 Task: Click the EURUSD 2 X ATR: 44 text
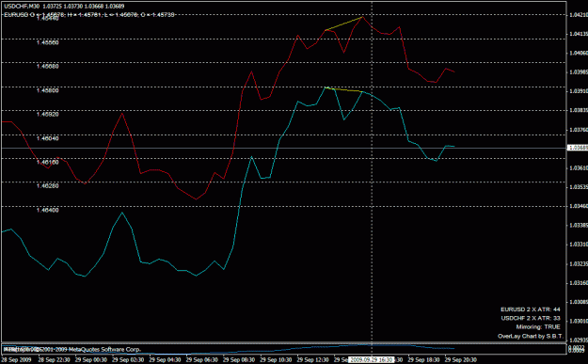pos(531,309)
